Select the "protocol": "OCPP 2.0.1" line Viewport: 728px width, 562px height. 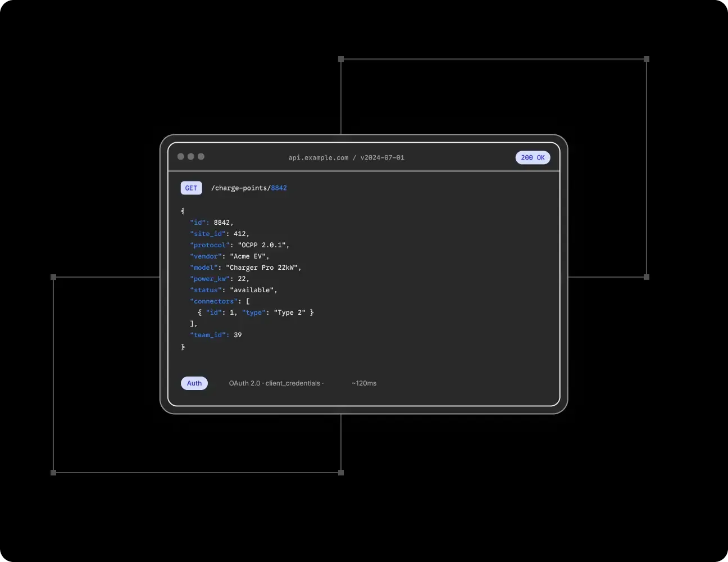(240, 245)
